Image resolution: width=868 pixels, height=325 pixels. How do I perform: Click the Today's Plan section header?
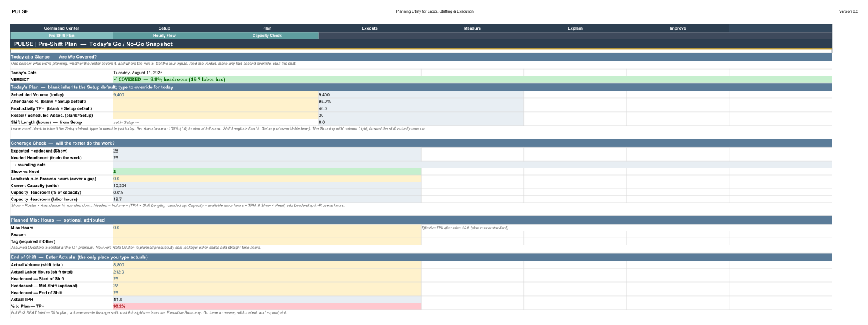[421, 87]
